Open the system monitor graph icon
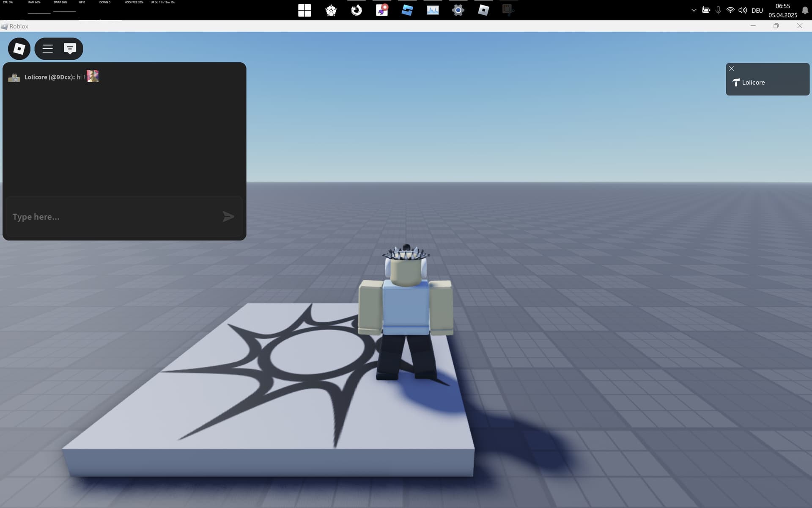The image size is (812, 508). [x=432, y=10]
